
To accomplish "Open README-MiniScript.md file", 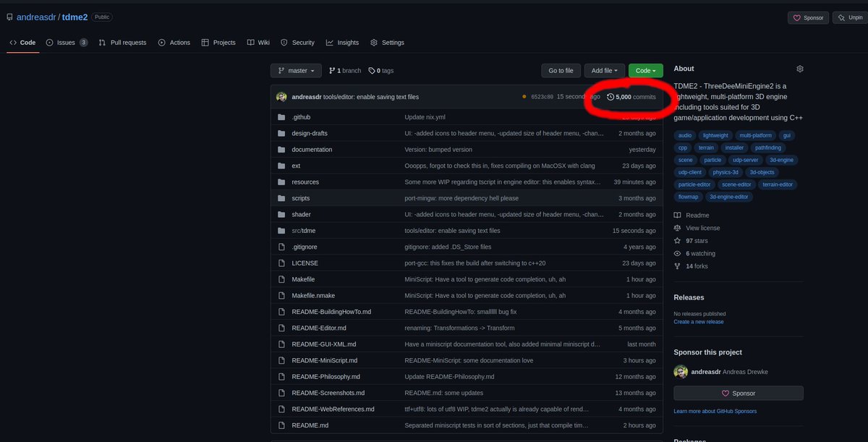I will click(325, 360).
